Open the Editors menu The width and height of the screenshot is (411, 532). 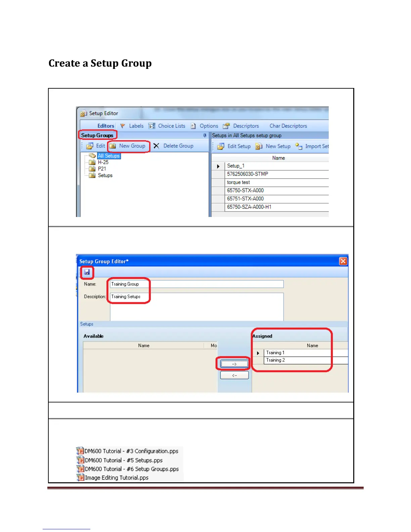point(106,126)
